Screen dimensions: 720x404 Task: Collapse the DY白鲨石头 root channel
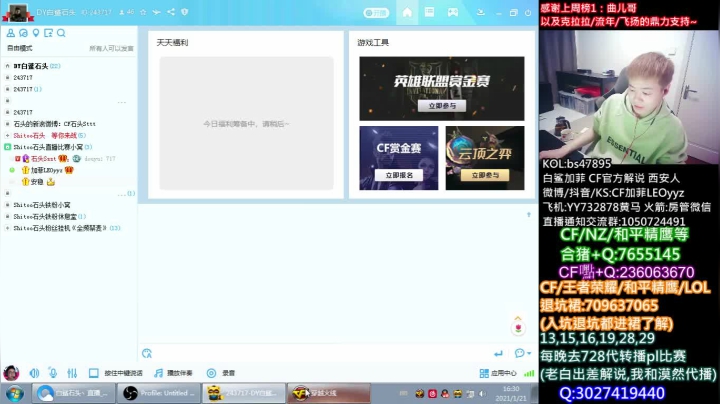(7, 66)
